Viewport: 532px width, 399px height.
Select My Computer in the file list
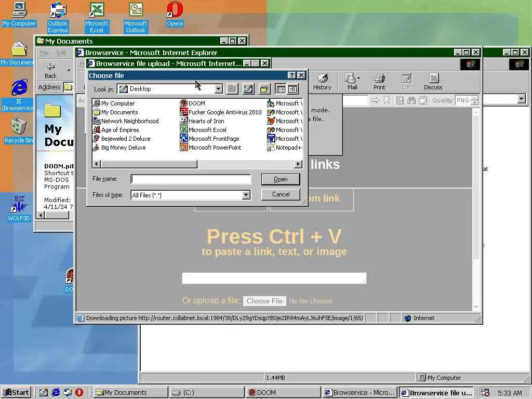click(114, 103)
